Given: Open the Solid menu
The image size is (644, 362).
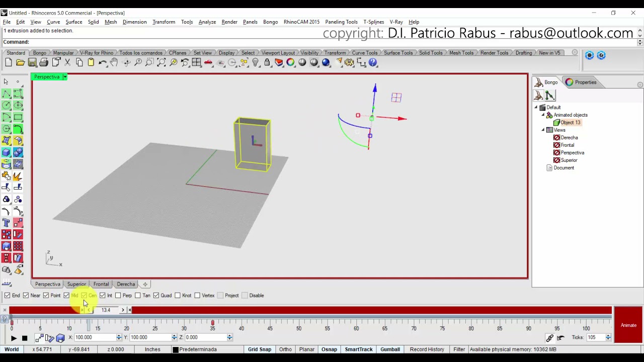Looking at the screenshot, I should (x=93, y=22).
